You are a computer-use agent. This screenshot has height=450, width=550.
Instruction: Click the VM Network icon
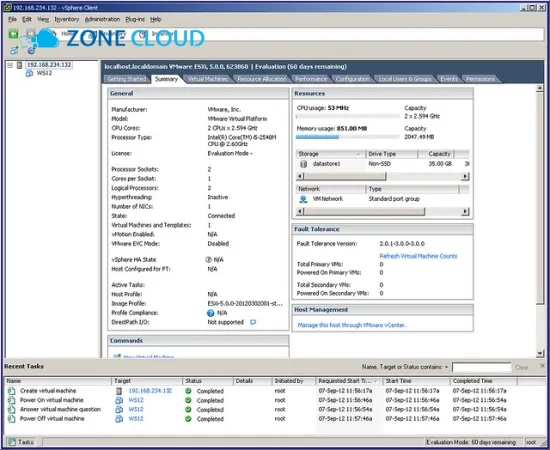coord(303,199)
